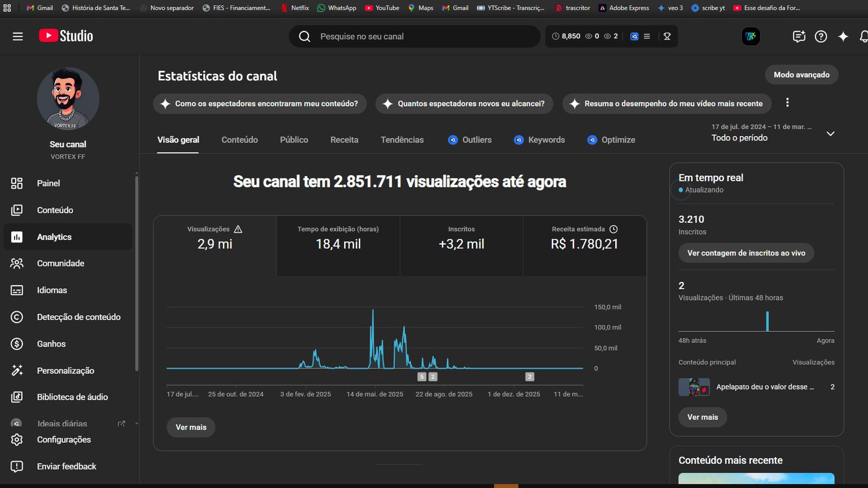Viewport: 868px width, 488px height.
Task: Click the YouTube Studio logo
Action: (66, 36)
